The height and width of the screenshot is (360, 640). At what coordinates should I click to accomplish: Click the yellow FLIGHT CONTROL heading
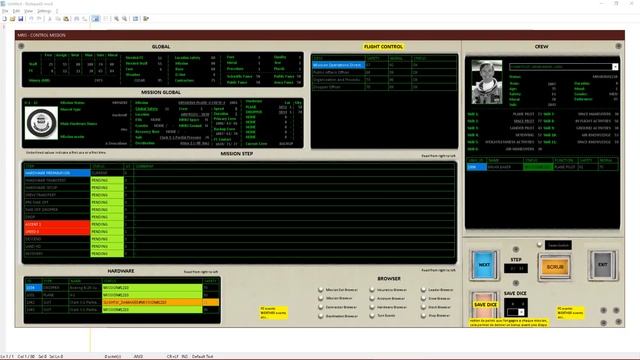383,47
